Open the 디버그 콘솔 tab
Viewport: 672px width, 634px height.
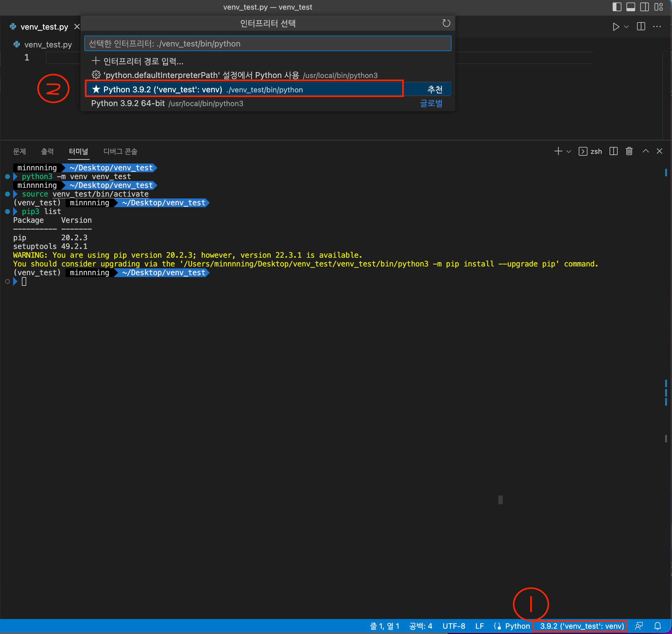(121, 151)
